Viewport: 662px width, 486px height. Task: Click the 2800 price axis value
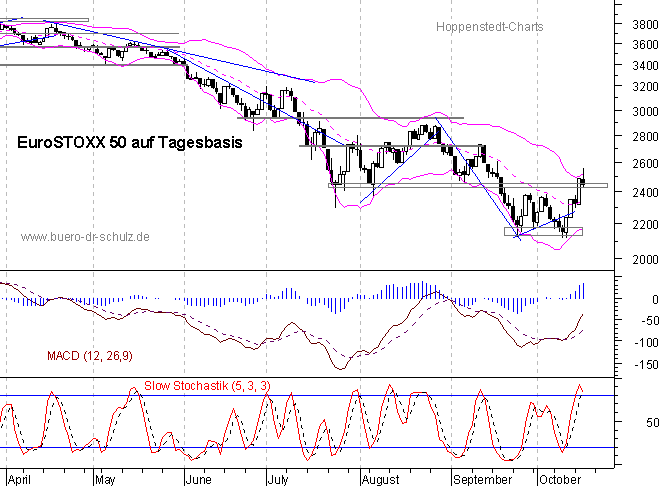tap(645, 136)
